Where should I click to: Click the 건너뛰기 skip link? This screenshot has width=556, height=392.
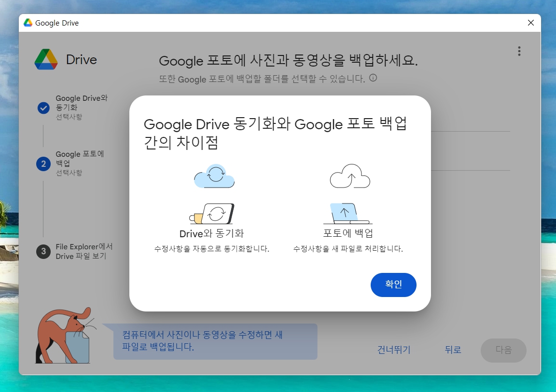coord(394,350)
